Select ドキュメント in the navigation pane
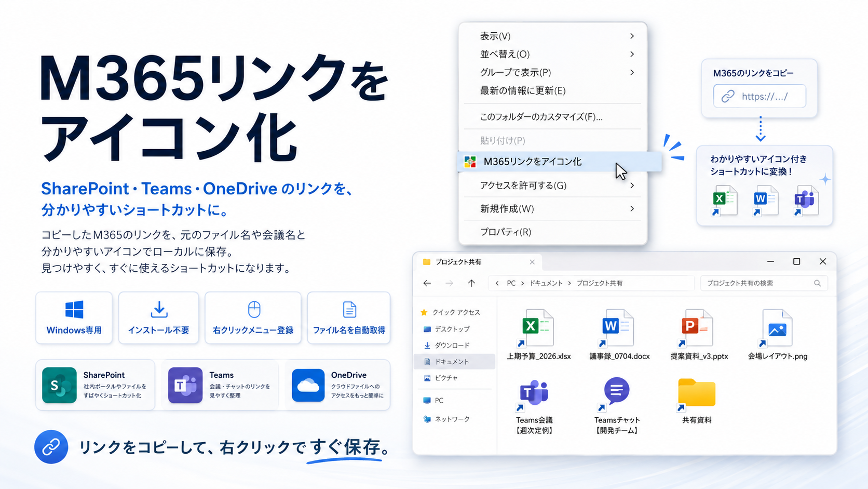Screen dimensions: 868x489 pyautogui.click(x=454, y=361)
